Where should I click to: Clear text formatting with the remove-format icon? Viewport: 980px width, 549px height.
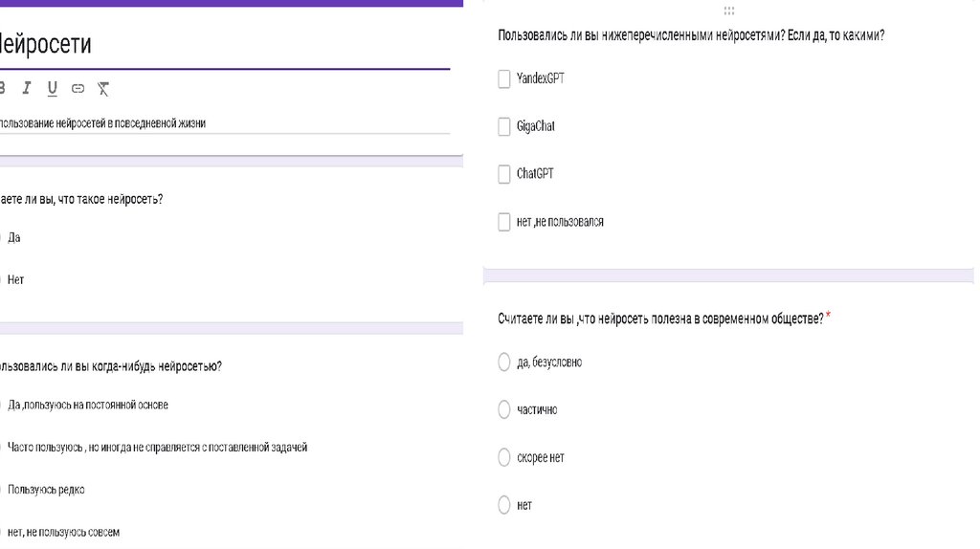[x=103, y=89]
